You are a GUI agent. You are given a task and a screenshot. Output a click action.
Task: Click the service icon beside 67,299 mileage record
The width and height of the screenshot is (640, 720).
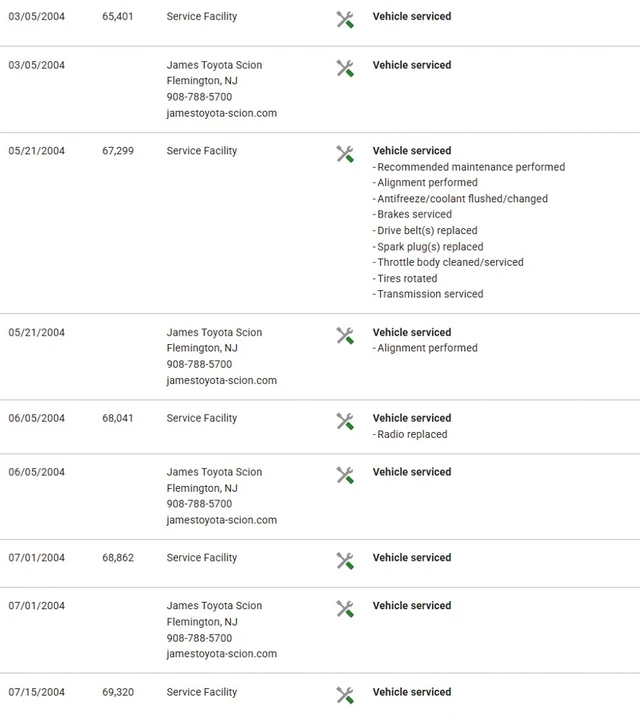pos(345,154)
